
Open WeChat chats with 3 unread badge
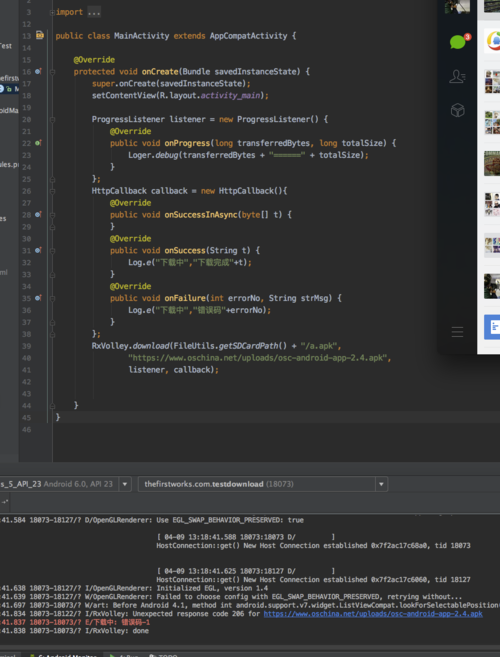point(458,42)
